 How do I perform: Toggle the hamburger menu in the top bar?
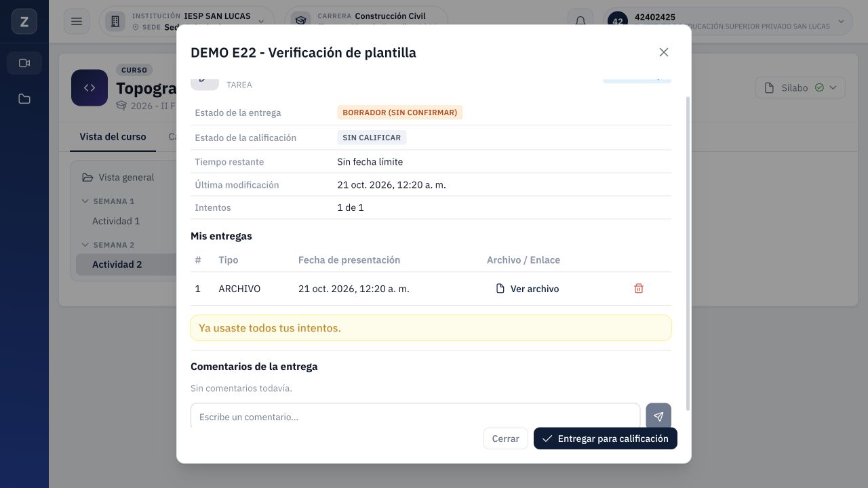77,22
